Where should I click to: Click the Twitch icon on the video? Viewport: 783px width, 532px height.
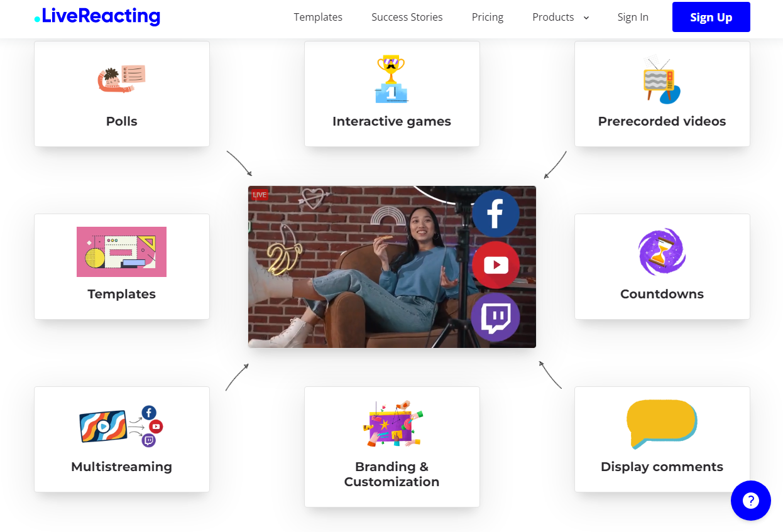pyautogui.click(x=495, y=317)
